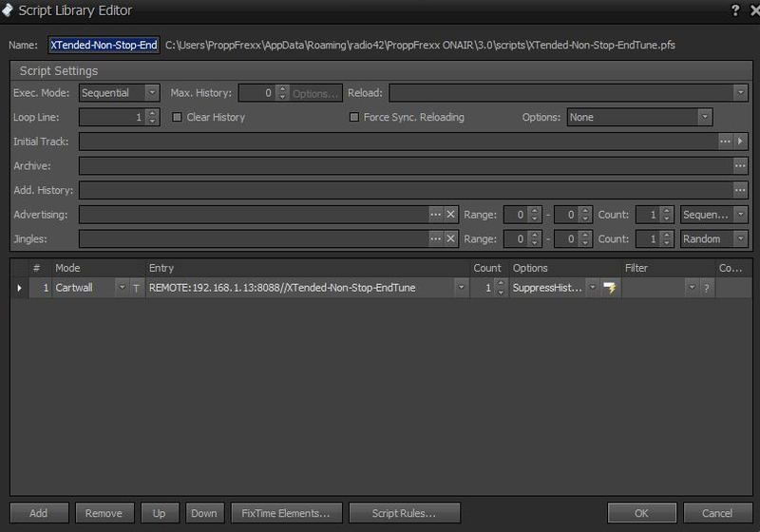
Task: Clear the Jingles field with the X
Action: (451, 239)
